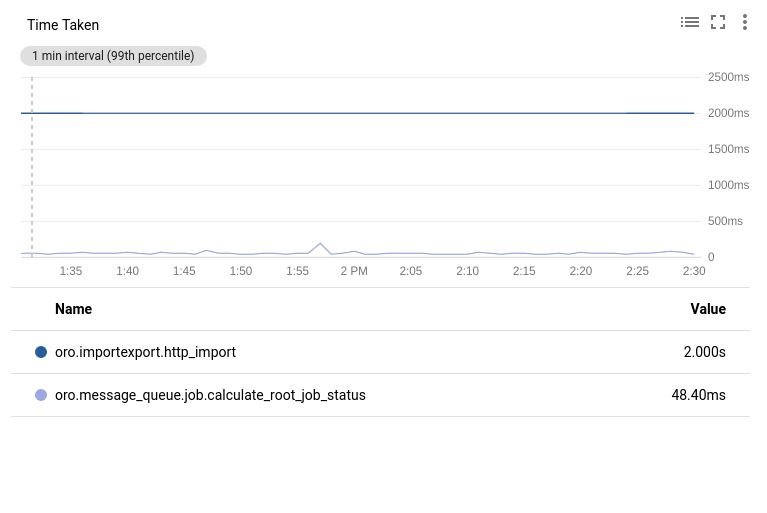Click the 2:30 time axis label
Viewport: 767px width, 513px height.
coord(694,271)
